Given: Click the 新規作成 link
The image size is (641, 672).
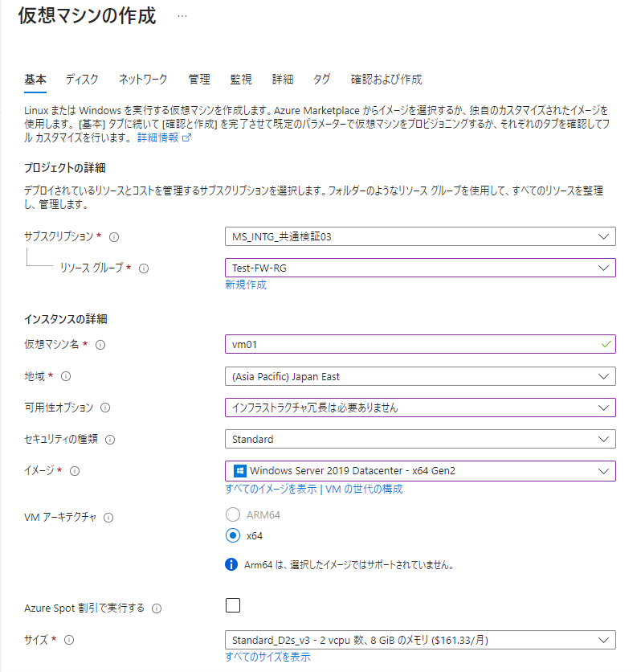Looking at the screenshot, I should pos(246,285).
